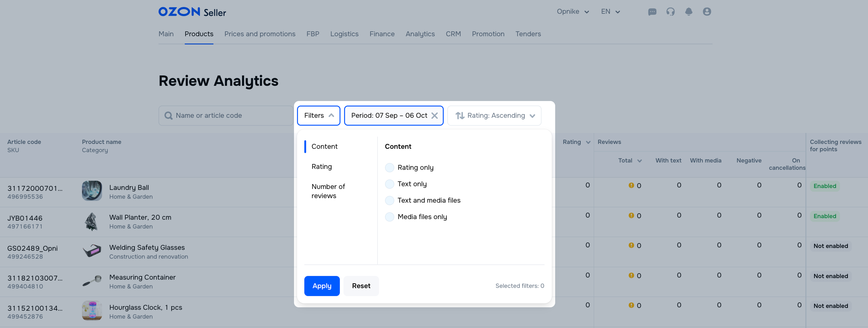Click the Name or article code search field
Image resolution: width=868 pixels, height=328 pixels.
[x=226, y=116]
